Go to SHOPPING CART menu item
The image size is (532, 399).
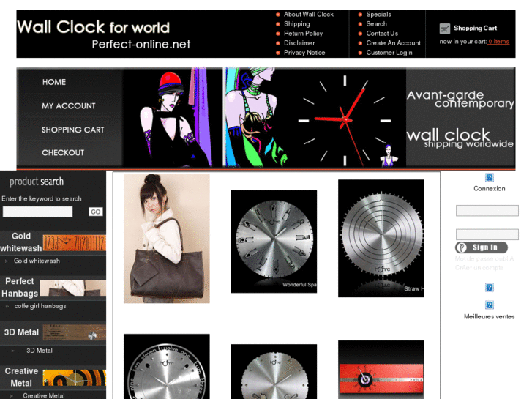pos(72,130)
